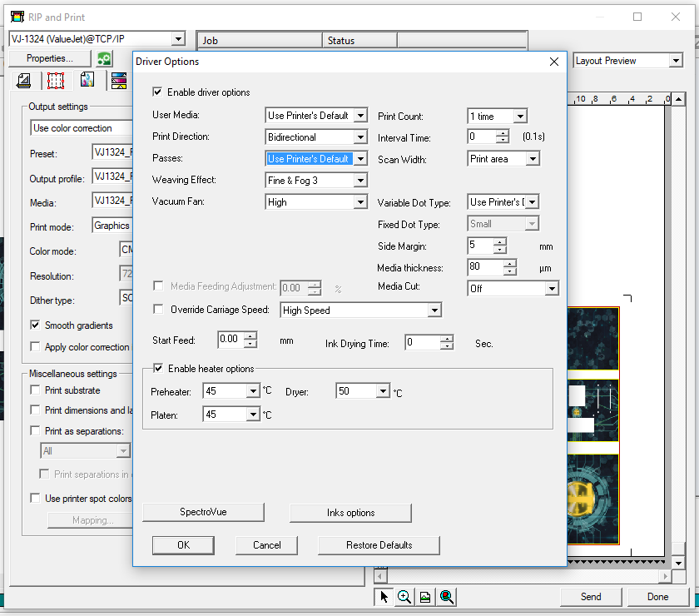Viewport: 699px width, 616px height.
Task: Enable Print as separations checkbox
Action: tap(35, 430)
